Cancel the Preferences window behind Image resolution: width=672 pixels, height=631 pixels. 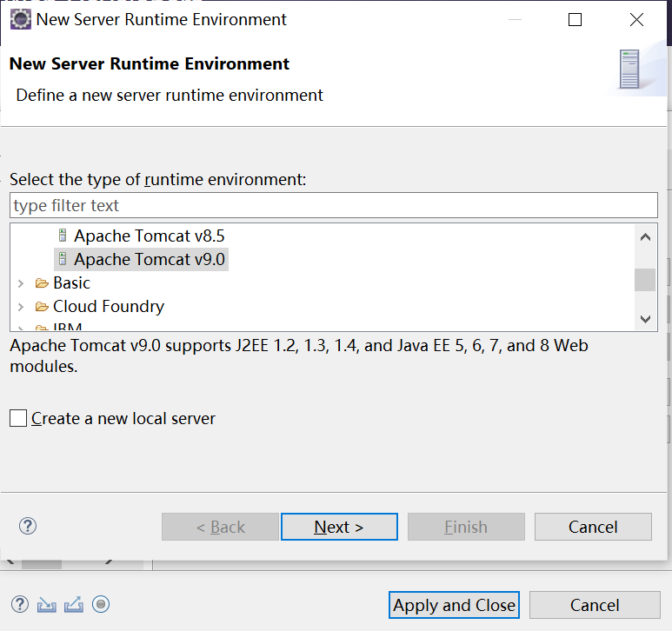pyautogui.click(x=595, y=605)
